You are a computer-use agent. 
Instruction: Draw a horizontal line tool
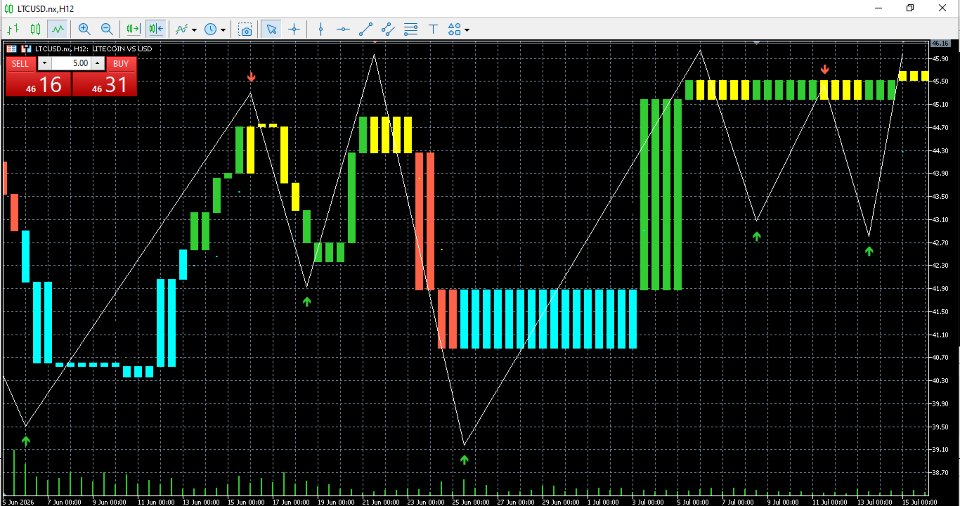(343, 29)
